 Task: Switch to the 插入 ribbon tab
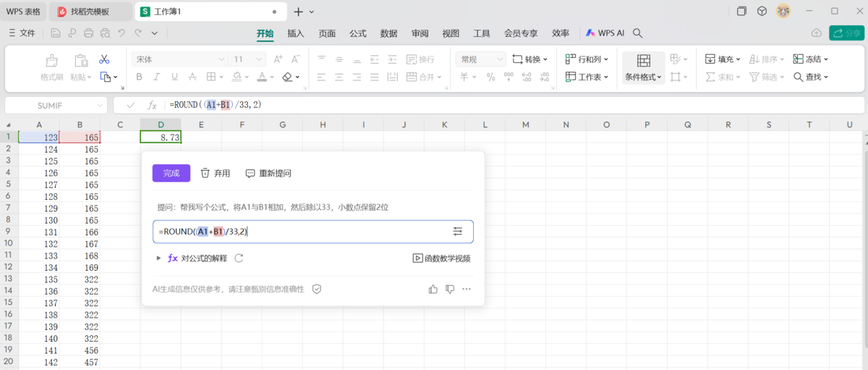296,33
